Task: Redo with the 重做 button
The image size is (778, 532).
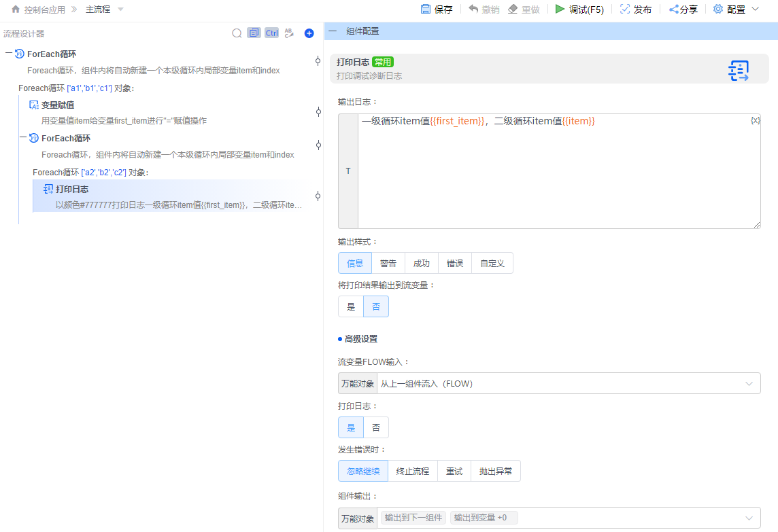Action: [524, 10]
